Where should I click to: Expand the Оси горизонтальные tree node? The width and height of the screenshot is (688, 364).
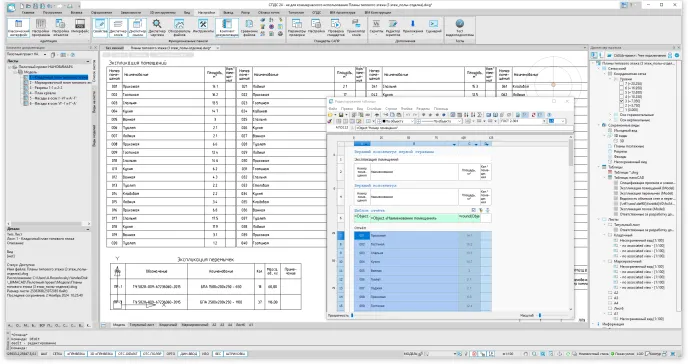click(611, 115)
